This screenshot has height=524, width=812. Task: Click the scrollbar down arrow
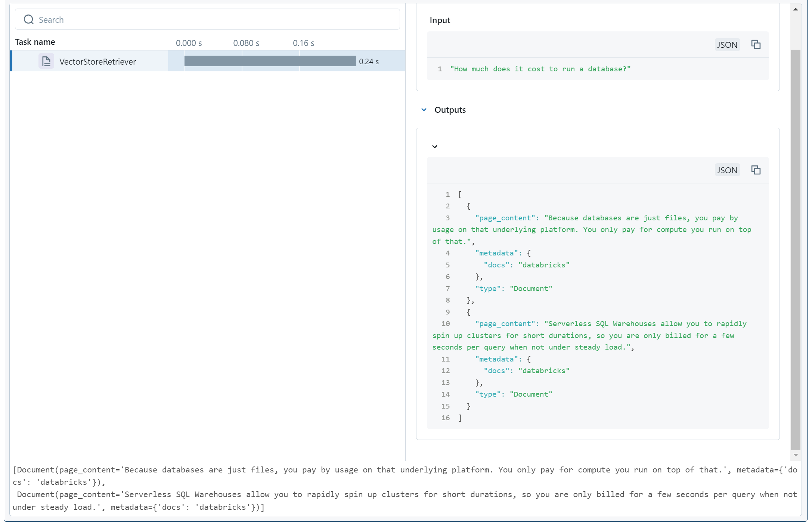(796, 455)
